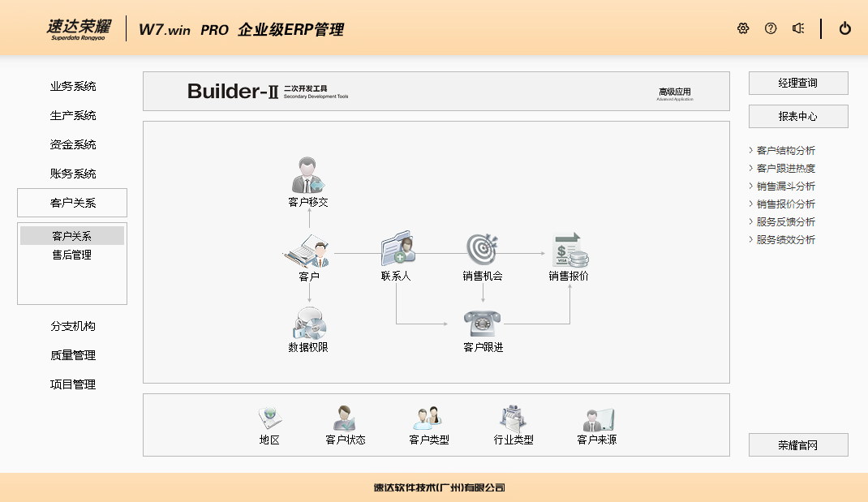Click the 客户跟进 telephone icon

tap(483, 324)
